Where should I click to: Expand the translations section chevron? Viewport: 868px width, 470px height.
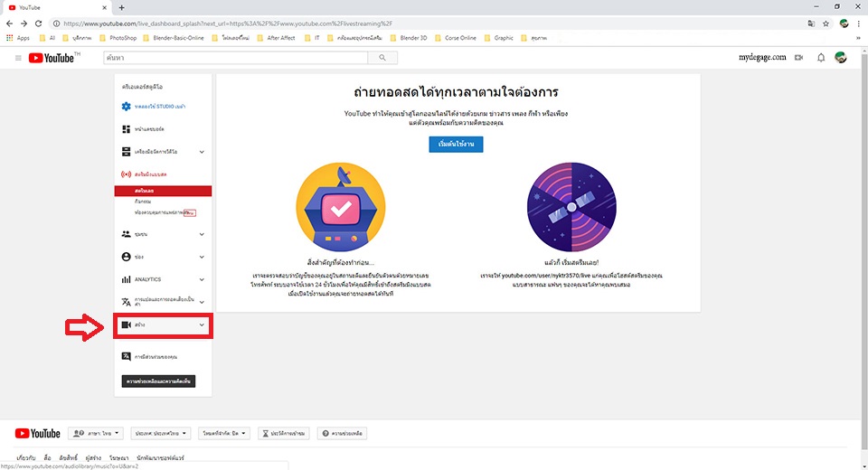(202, 302)
